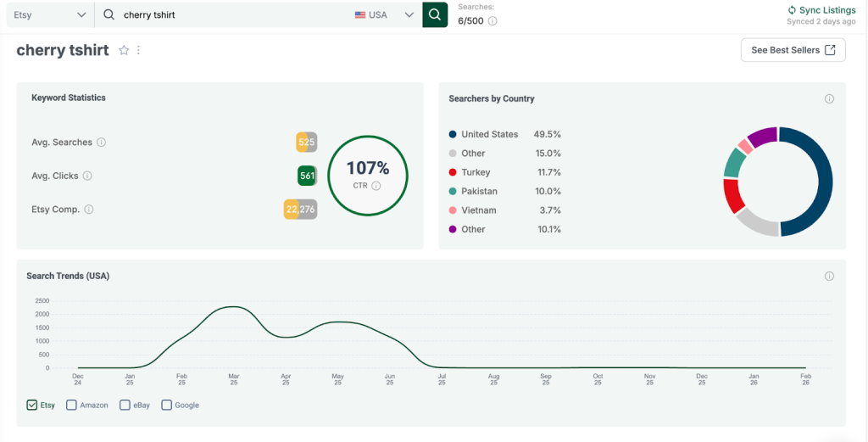Viewport: 868px width, 442px height.
Task: Click Sync Listings link
Action: point(821,10)
